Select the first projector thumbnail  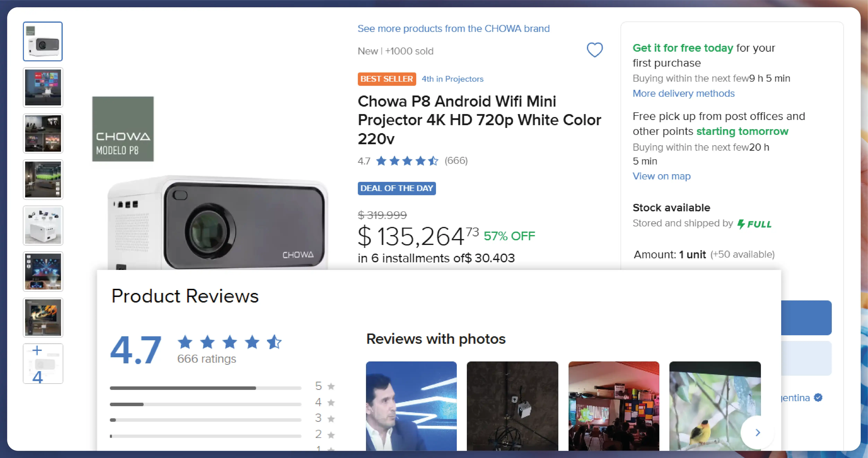click(43, 41)
